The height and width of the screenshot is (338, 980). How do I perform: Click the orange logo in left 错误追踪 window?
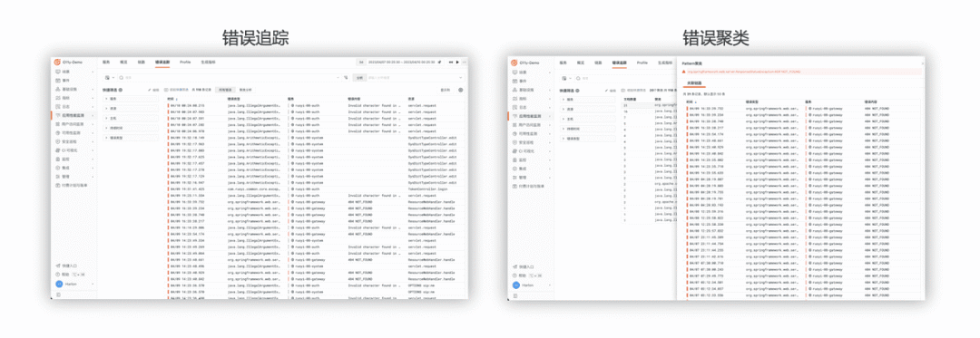click(x=57, y=63)
